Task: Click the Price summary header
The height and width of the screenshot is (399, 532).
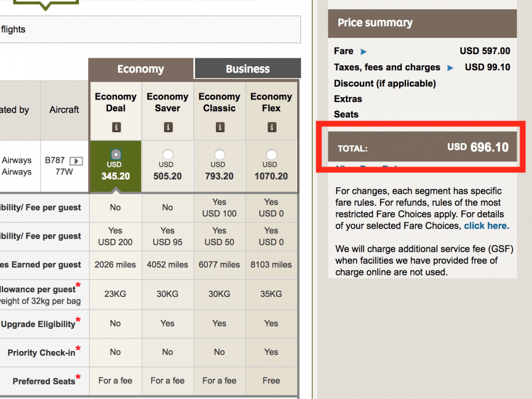Action: click(x=422, y=23)
